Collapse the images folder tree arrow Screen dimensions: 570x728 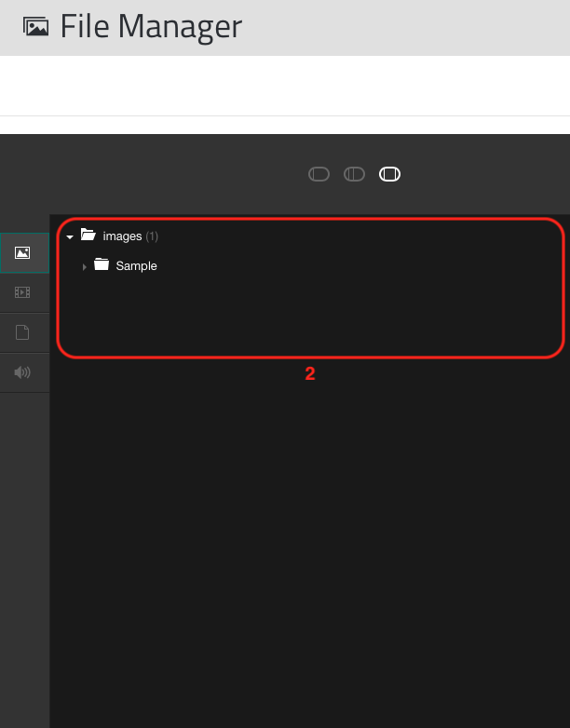tap(70, 236)
